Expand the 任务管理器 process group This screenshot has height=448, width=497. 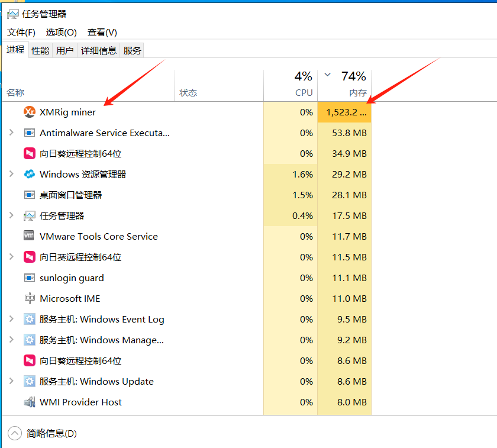point(11,215)
